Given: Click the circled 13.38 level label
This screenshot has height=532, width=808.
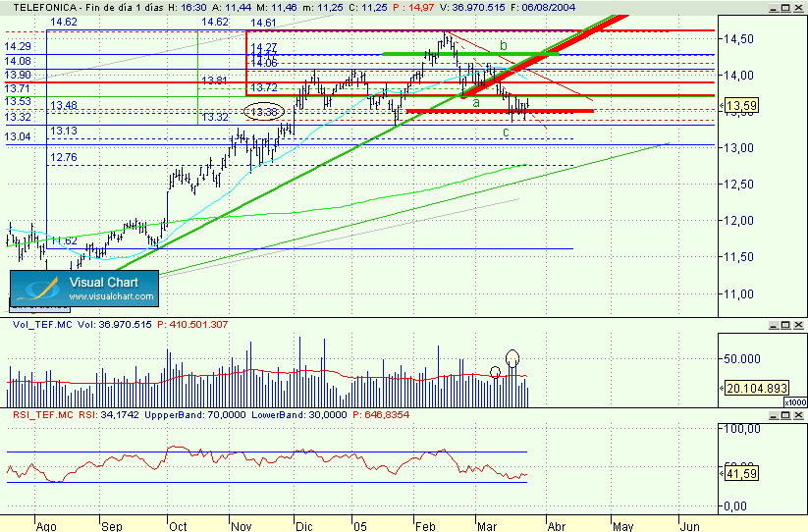Looking at the screenshot, I should pos(264,112).
